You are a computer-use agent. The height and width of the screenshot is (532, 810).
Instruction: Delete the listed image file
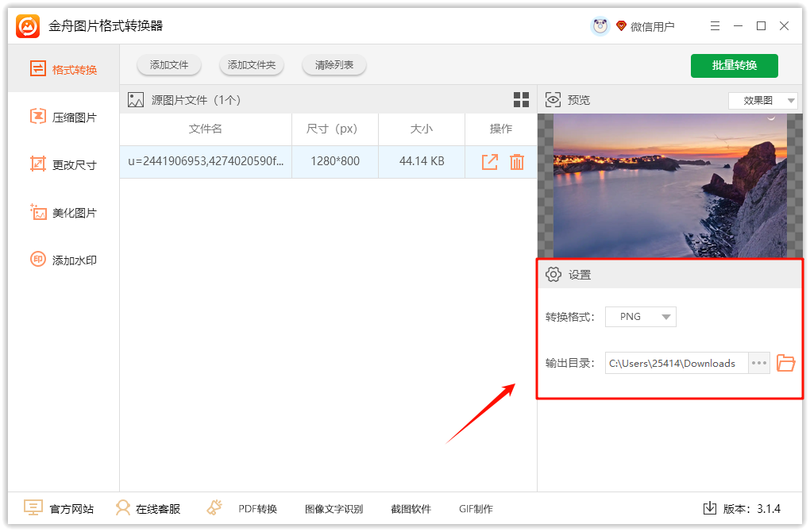tap(517, 162)
